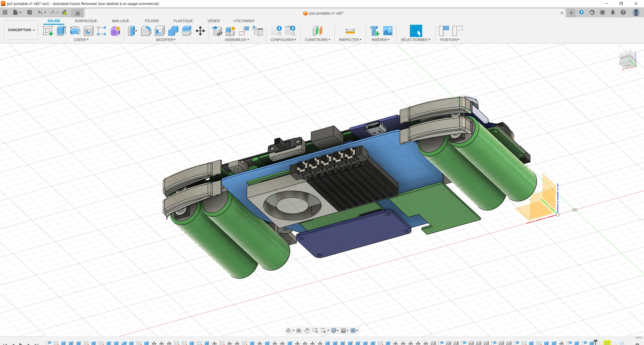
Task: Switch to the TÔLERIE tab
Action: [x=151, y=21]
